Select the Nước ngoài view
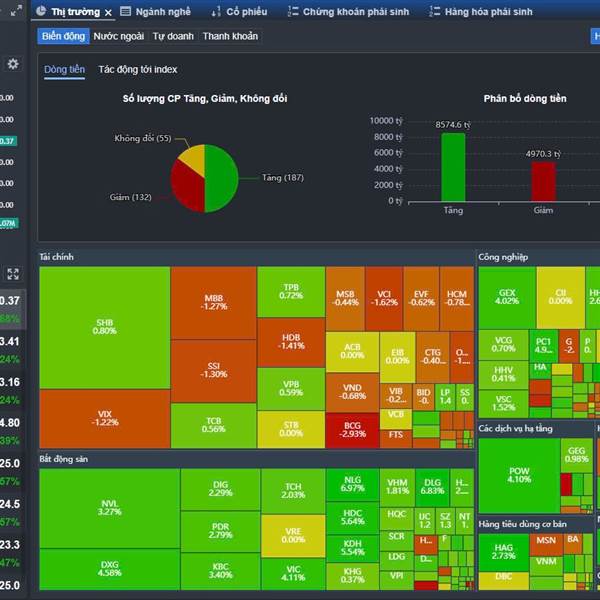 tap(119, 36)
